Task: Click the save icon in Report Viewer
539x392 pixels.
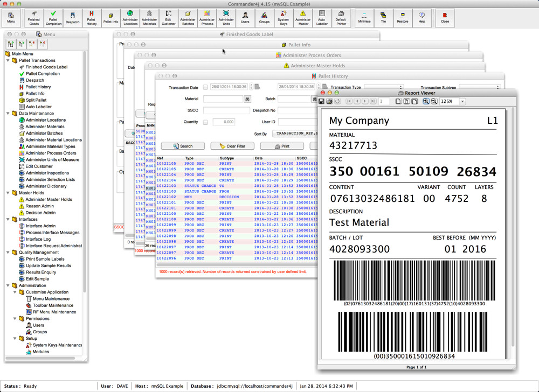Action: [x=322, y=101]
